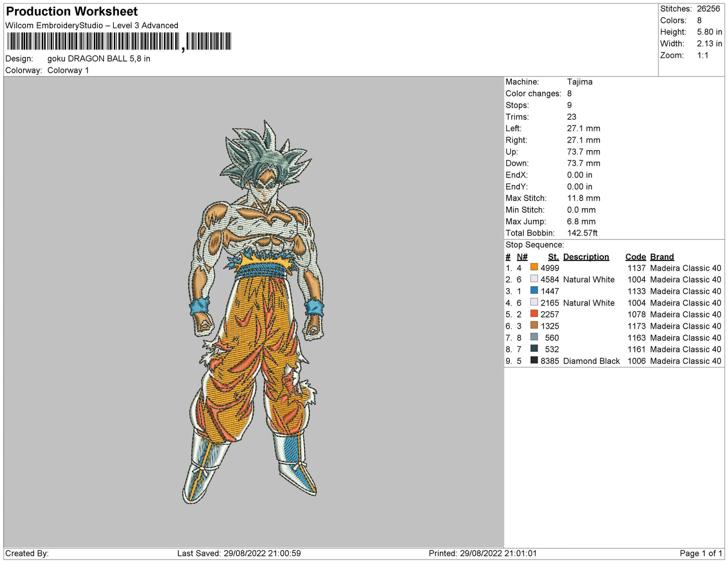Click the orange swatch in stop sequence row 1
Viewport: 728px width, 563px height.
point(534,267)
